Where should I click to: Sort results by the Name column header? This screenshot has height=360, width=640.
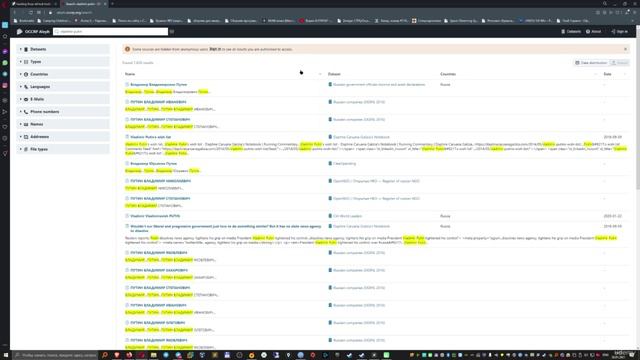[130, 74]
